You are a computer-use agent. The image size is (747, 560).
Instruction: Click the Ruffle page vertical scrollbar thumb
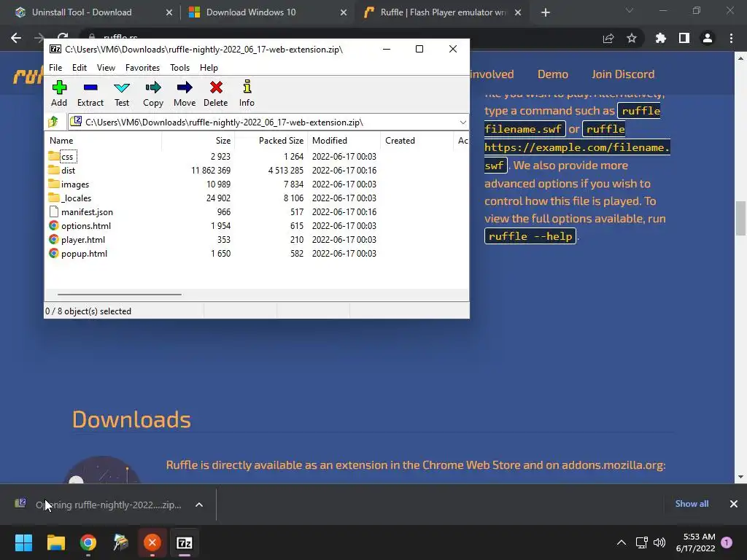click(740, 219)
